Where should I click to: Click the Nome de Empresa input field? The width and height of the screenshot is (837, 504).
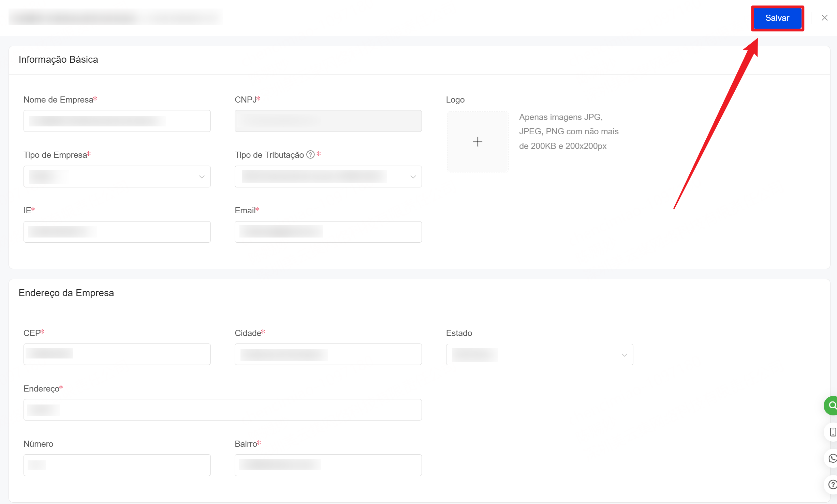(x=117, y=121)
